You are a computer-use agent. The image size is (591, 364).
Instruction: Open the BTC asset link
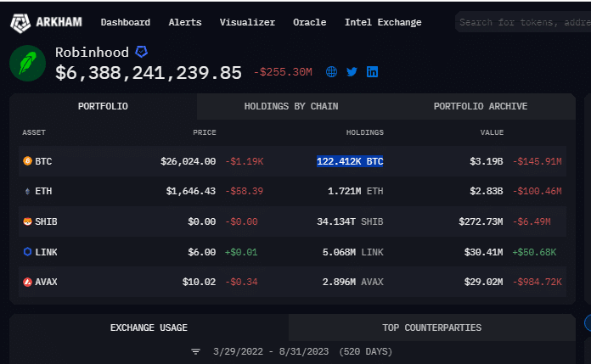(x=43, y=161)
